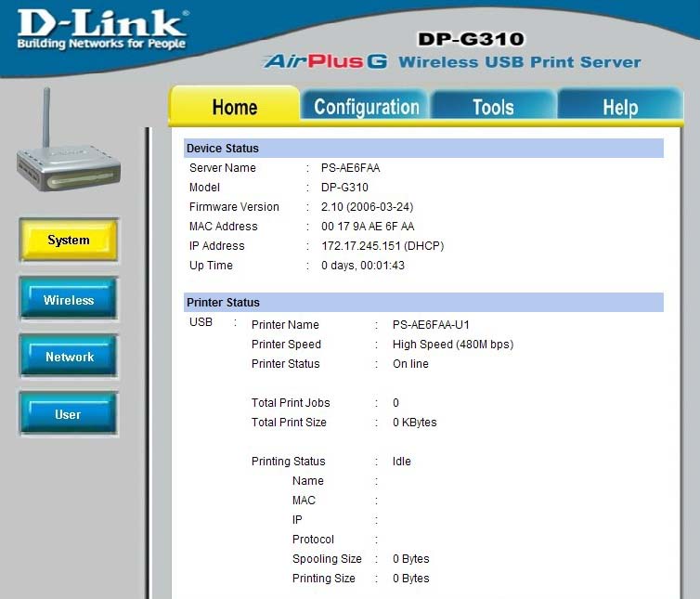The image size is (700, 599).
Task: Open the User sidebar section
Action: point(69,413)
